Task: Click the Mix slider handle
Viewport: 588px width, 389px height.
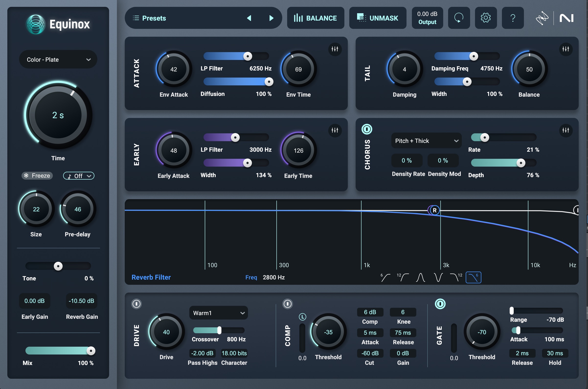Action: tap(91, 351)
